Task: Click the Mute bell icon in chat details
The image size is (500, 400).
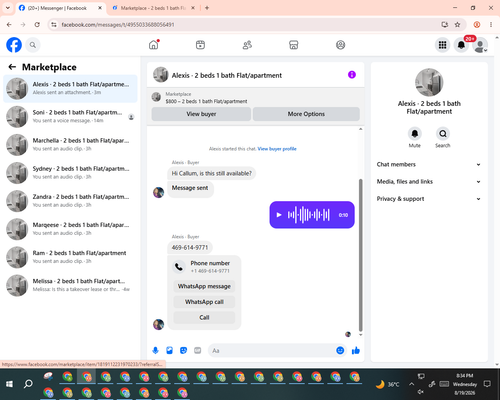Action: [415, 134]
